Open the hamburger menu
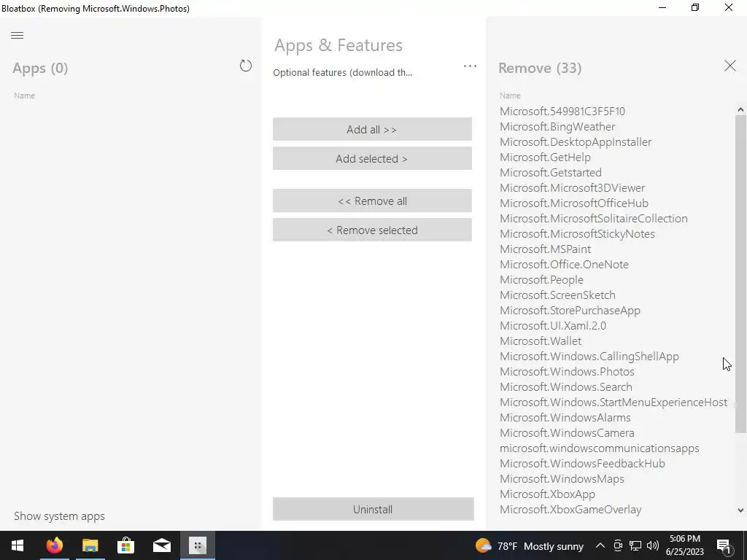This screenshot has width=747, height=560. click(18, 35)
